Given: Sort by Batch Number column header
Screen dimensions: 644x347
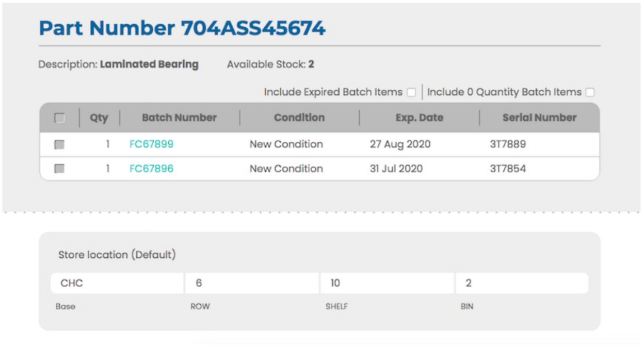Looking at the screenshot, I should [179, 118].
